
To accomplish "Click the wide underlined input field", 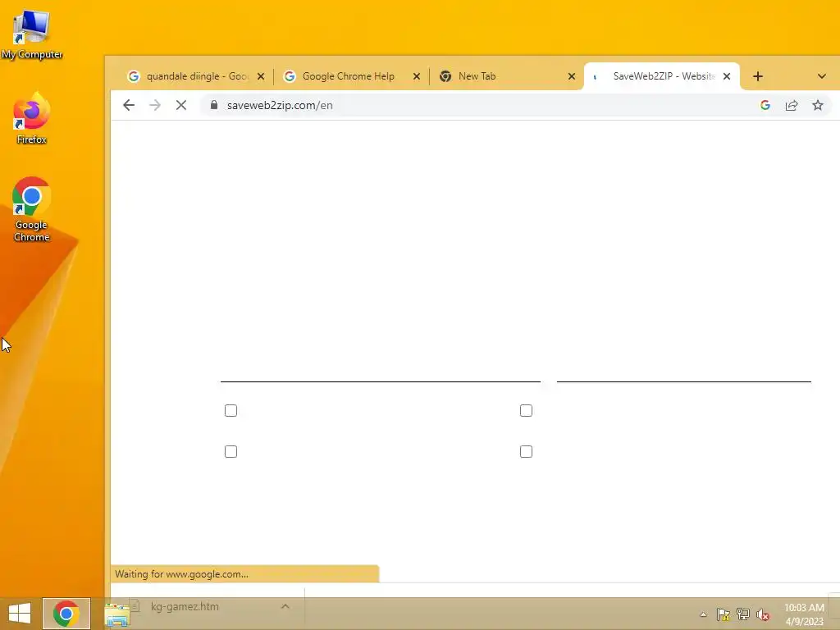I will [381, 370].
